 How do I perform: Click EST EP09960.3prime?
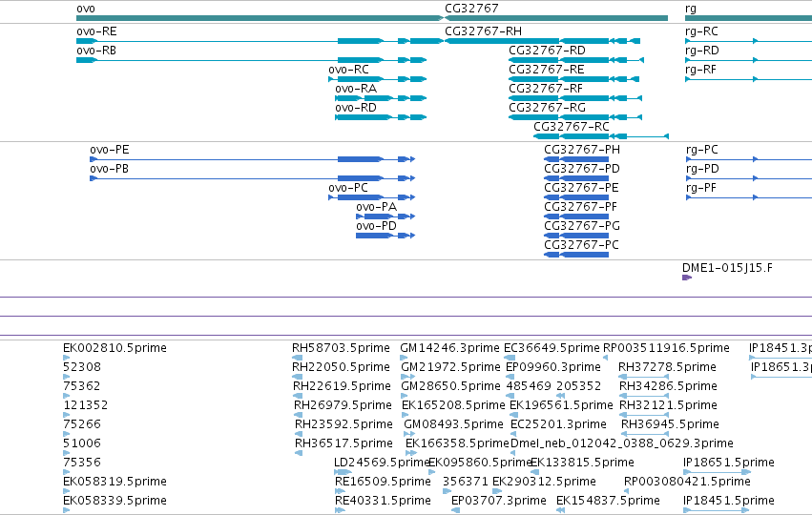(x=553, y=367)
